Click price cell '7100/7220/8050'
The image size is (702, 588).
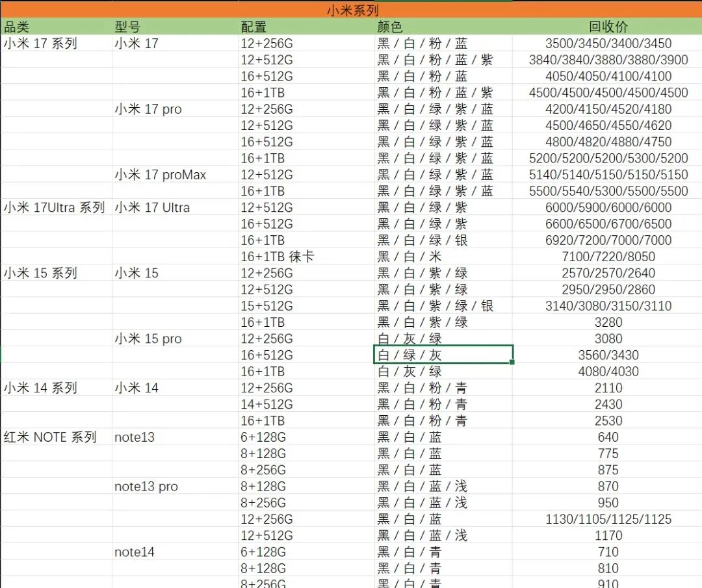[608, 257]
